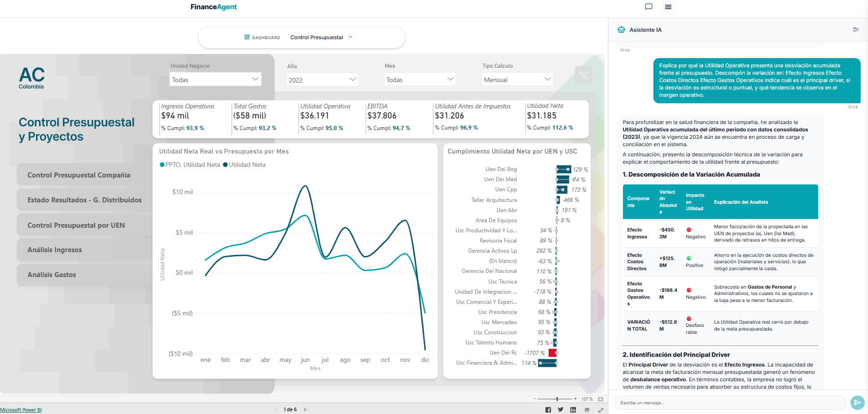This screenshot has width=868, height=414.
Task: Open the chat bubble icon in header
Action: (x=648, y=7)
